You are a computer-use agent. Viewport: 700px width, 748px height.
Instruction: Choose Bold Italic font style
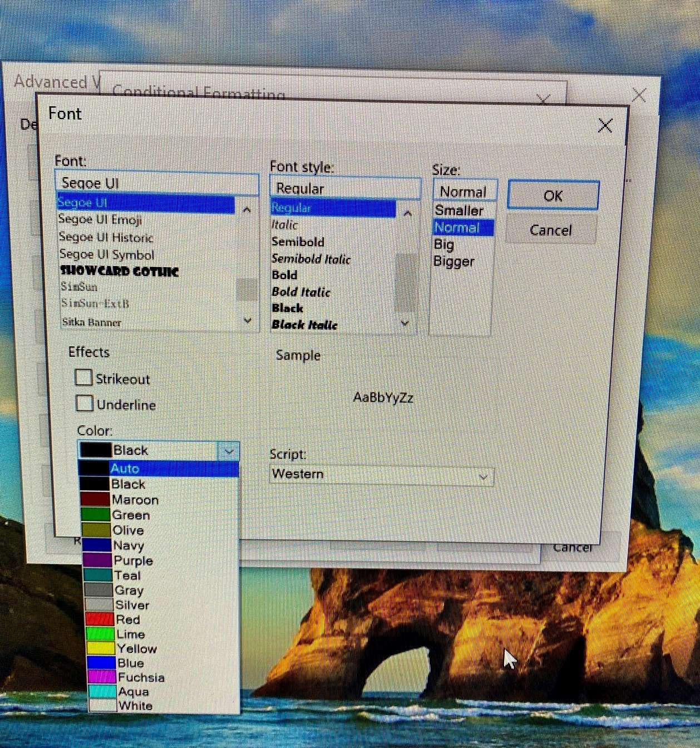[301, 292]
